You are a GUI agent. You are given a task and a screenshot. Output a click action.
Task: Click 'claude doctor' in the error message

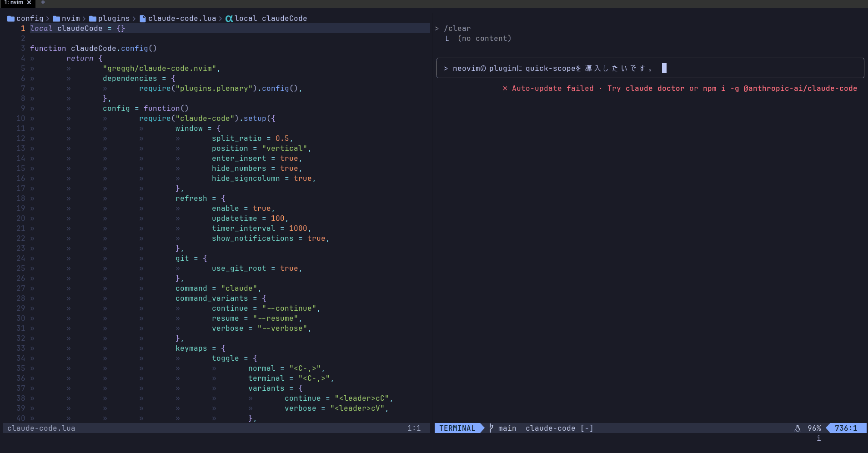point(655,89)
